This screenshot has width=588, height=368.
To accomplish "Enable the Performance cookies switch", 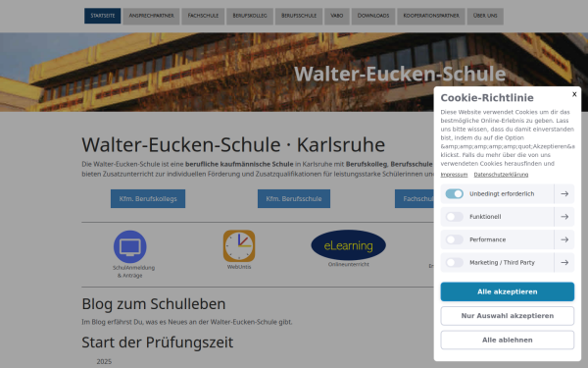I will [454, 239].
